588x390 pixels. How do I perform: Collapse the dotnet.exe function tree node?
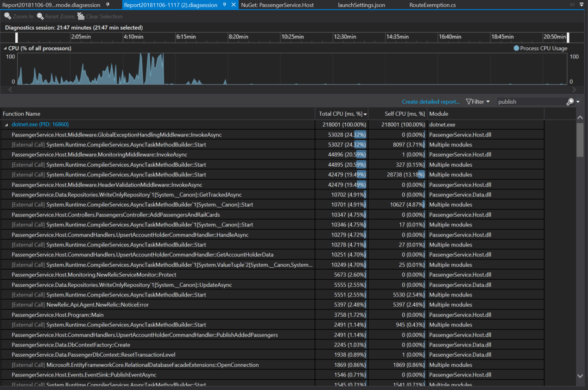click(x=6, y=124)
